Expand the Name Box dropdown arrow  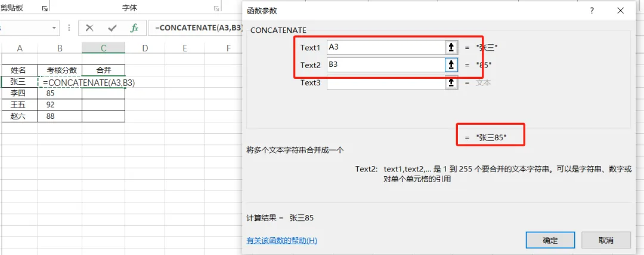pyautogui.click(x=54, y=28)
